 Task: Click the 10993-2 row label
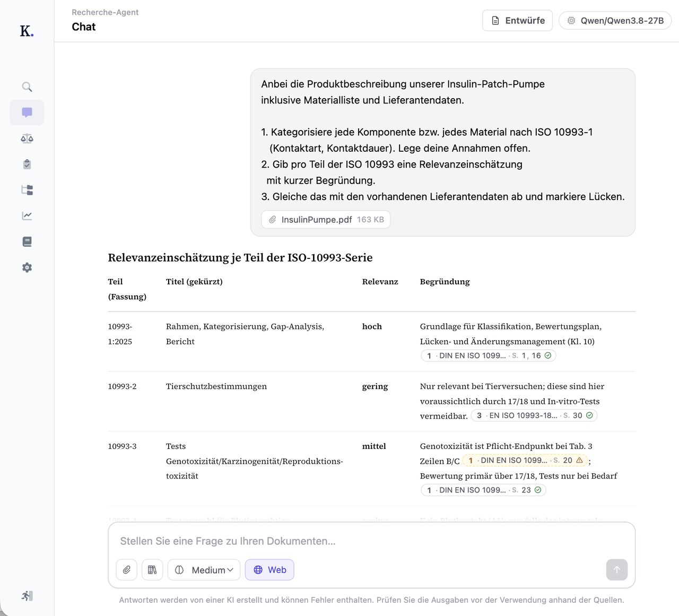[123, 386]
